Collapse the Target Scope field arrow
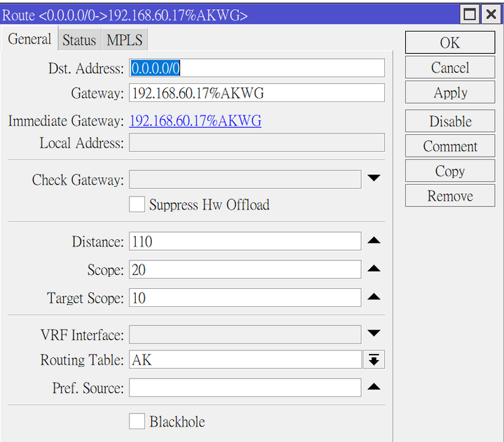This screenshot has height=442, width=504. [x=374, y=297]
